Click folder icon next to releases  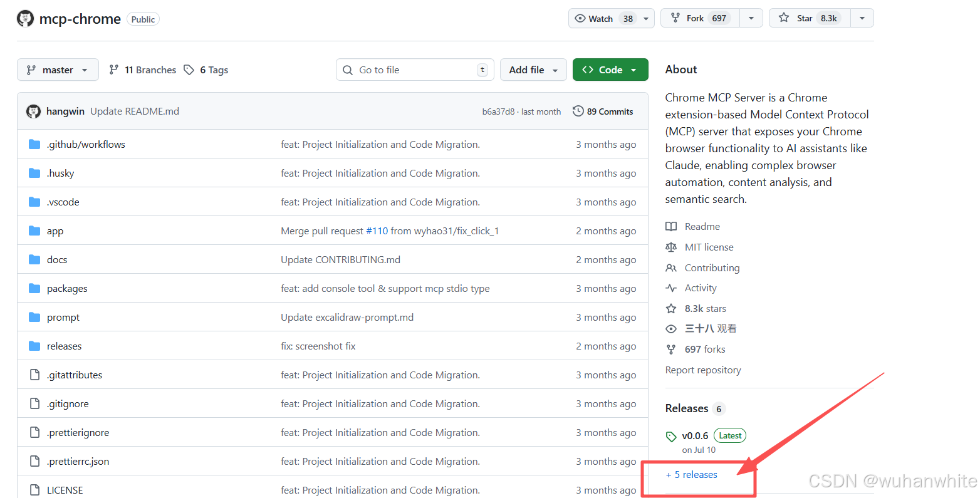pos(34,346)
